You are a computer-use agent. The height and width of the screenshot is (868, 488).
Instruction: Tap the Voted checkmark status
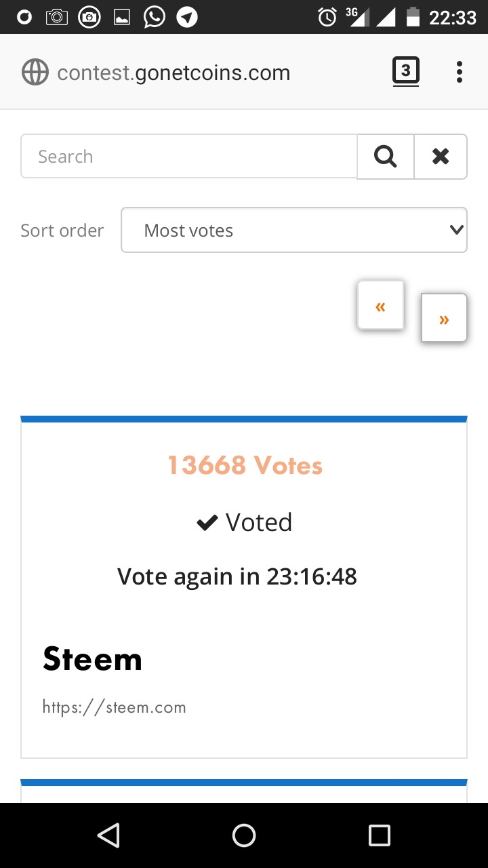pos(244,522)
